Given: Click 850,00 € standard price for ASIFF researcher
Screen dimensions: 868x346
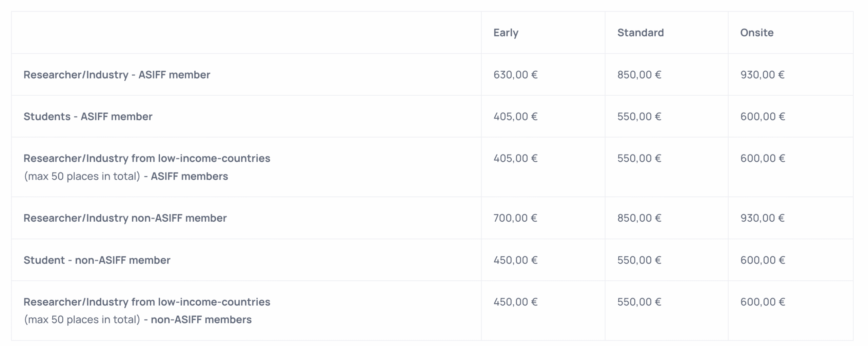Looking at the screenshot, I should coord(639,75).
